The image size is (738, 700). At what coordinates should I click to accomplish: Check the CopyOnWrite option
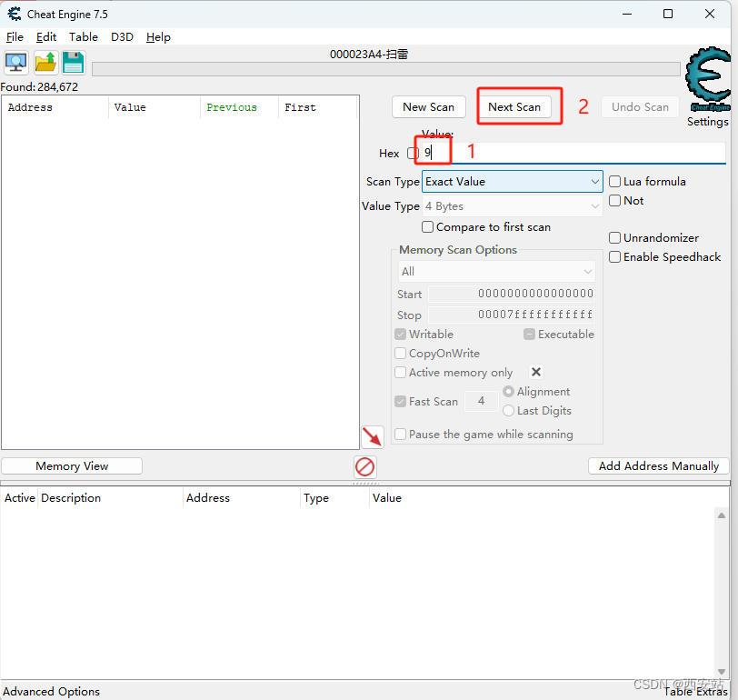[401, 353]
